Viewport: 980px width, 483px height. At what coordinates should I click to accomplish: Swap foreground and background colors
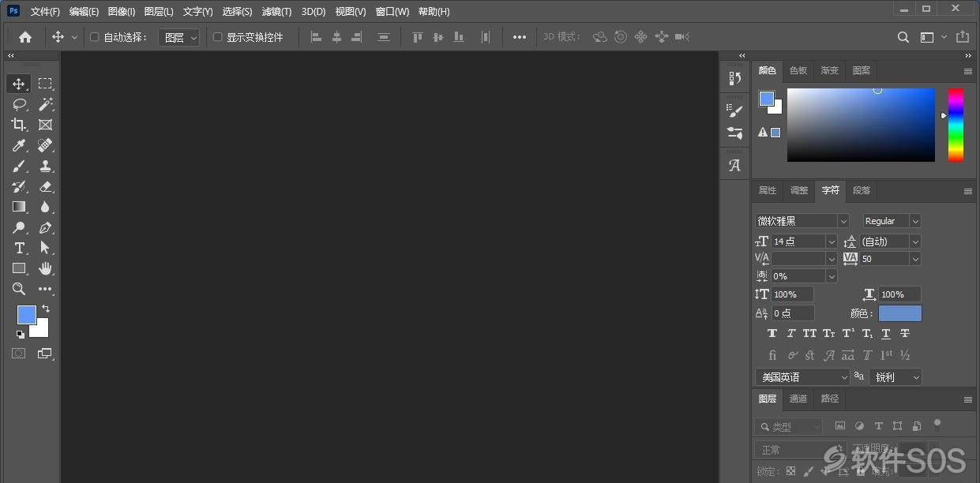tap(45, 309)
